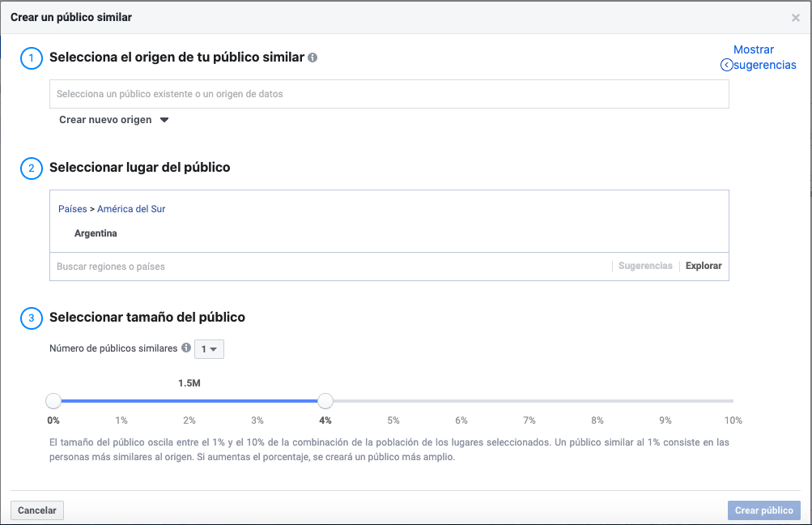The width and height of the screenshot is (812, 525).
Task: Click the step 3 numbered circle icon
Action: (x=32, y=318)
